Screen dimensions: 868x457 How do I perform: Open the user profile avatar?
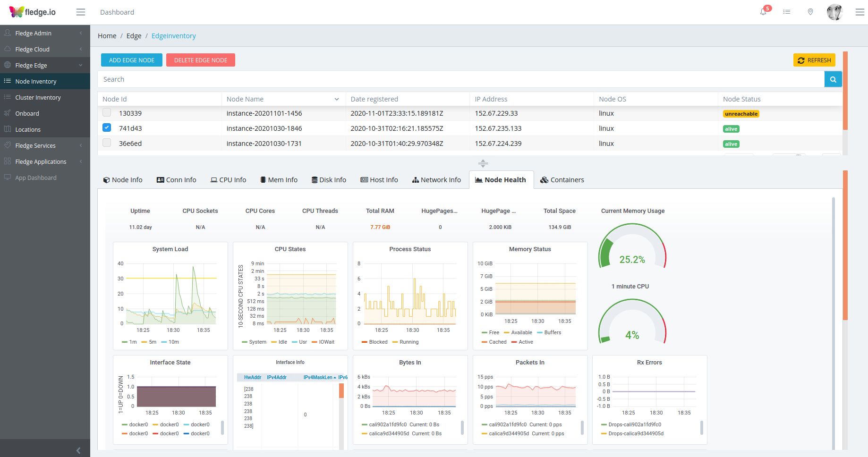(x=834, y=12)
